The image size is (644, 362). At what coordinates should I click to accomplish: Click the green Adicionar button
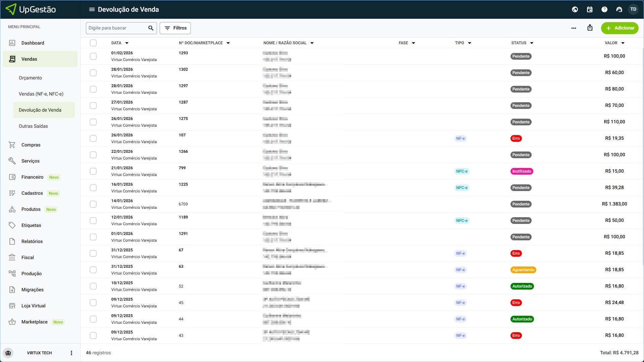(620, 28)
